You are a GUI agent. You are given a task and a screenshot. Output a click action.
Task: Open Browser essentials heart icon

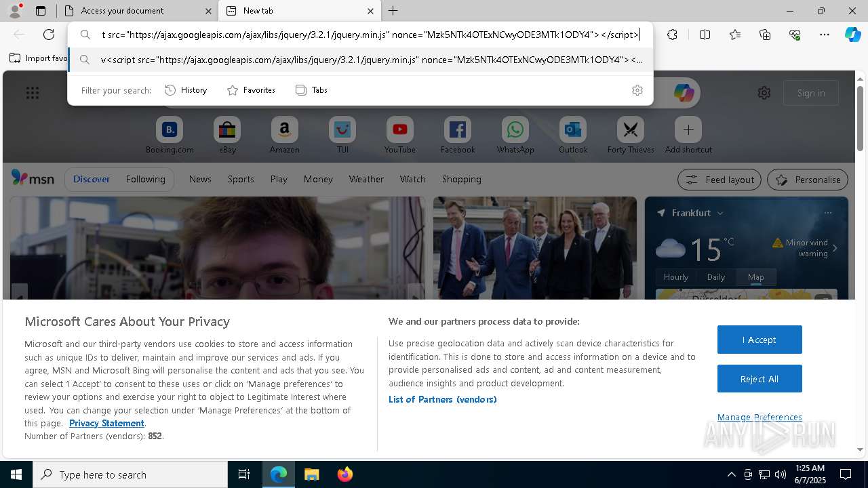pos(795,35)
